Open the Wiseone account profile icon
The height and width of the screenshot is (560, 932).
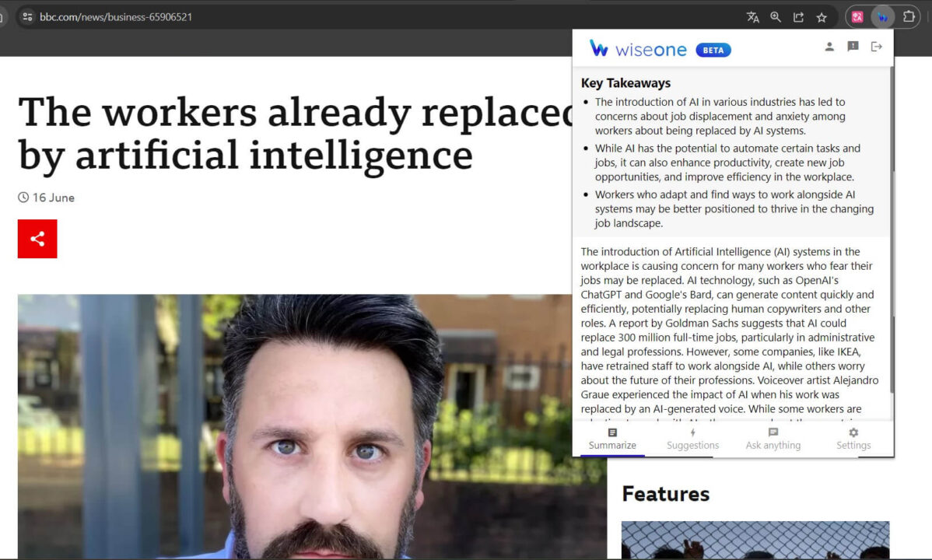[829, 47]
